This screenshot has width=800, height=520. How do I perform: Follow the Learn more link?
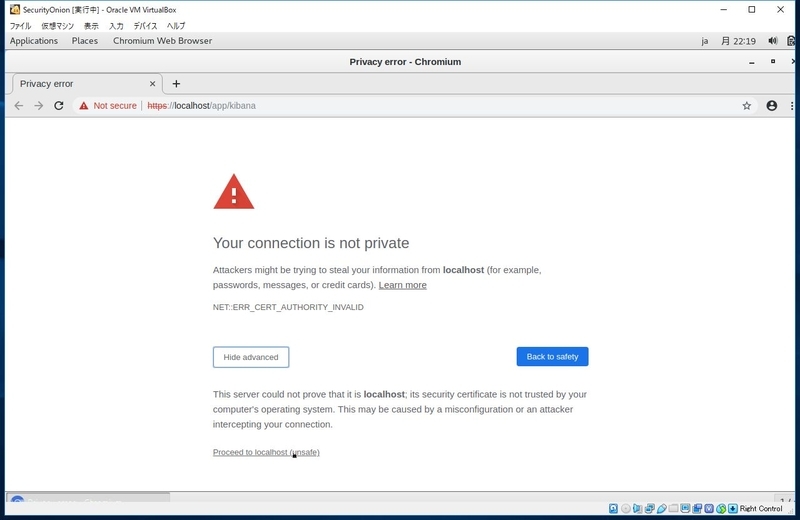pyautogui.click(x=403, y=285)
